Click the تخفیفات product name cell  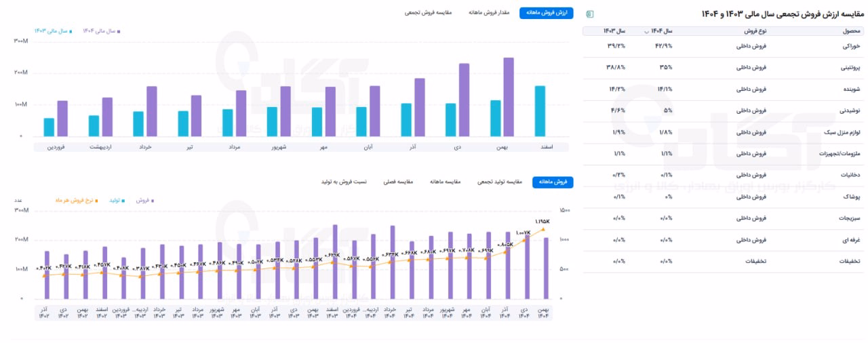[850, 262]
